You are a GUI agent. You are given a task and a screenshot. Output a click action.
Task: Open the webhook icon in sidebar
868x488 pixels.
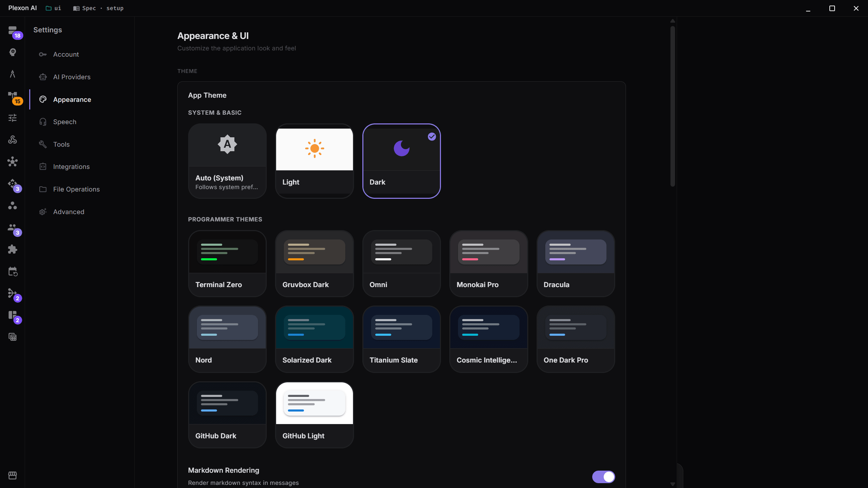(x=13, y=140)
